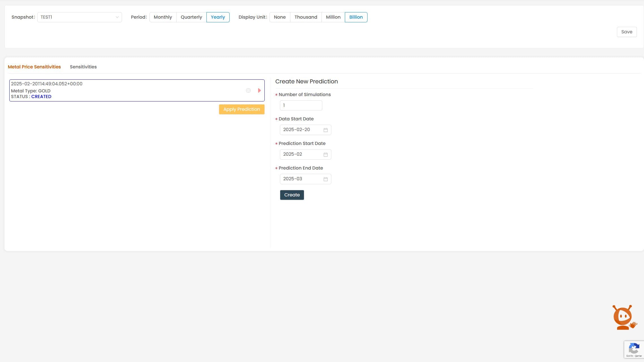The image size is (644, 362).
Task: Switch Period to Quarterly
Action: tap(191, 17)
